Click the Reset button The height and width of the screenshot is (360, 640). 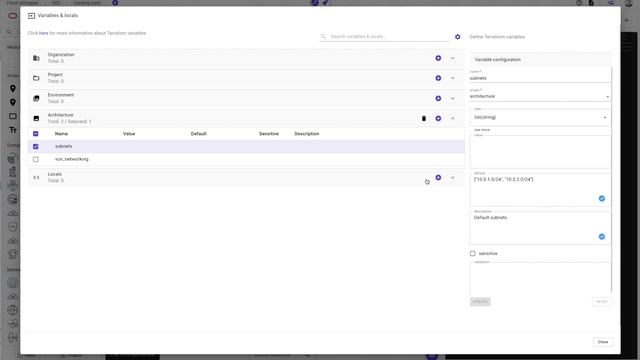pyautogui.click(x=602, y=302)
